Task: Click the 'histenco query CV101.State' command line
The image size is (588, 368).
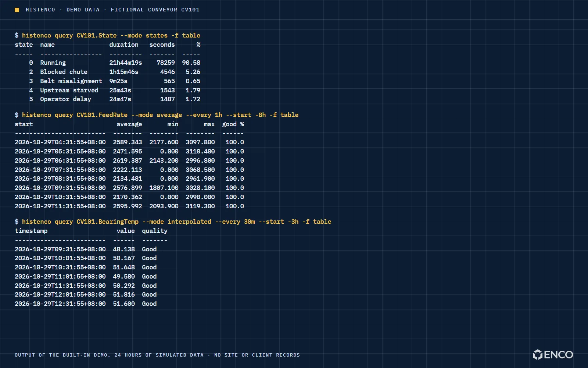Action: (x=108, y=35)
